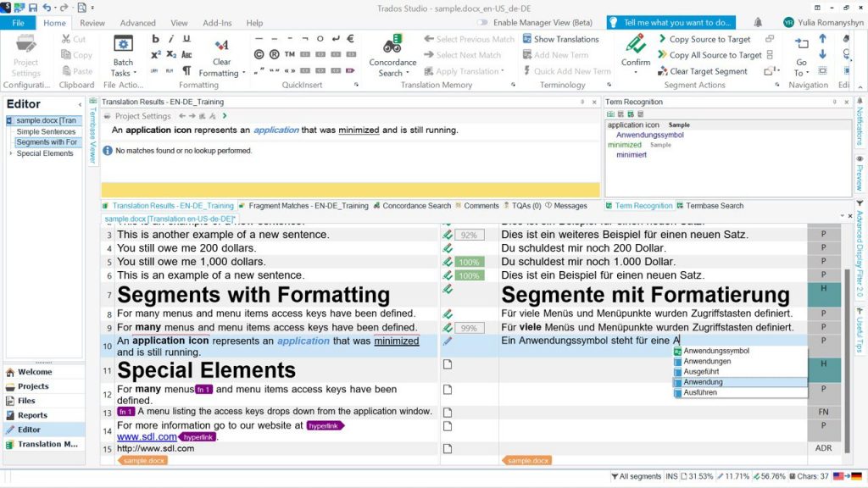Click the blue info icon beside No matches found
The height and width of the screenshot is (488, 868).
pos(108,151)
